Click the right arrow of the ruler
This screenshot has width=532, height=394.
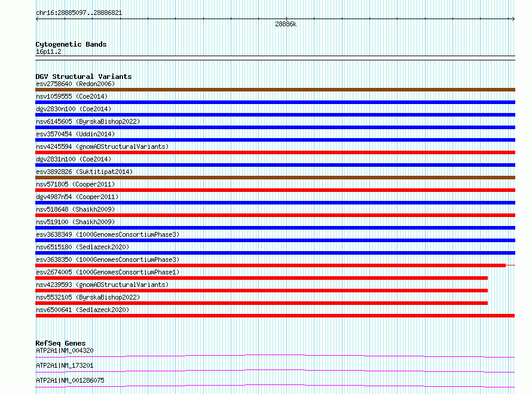(513, 19)
